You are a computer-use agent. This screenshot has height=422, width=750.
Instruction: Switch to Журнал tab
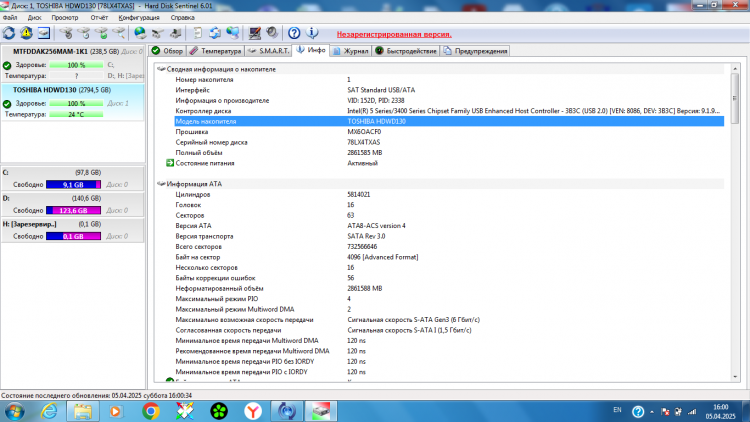point(351,51)
